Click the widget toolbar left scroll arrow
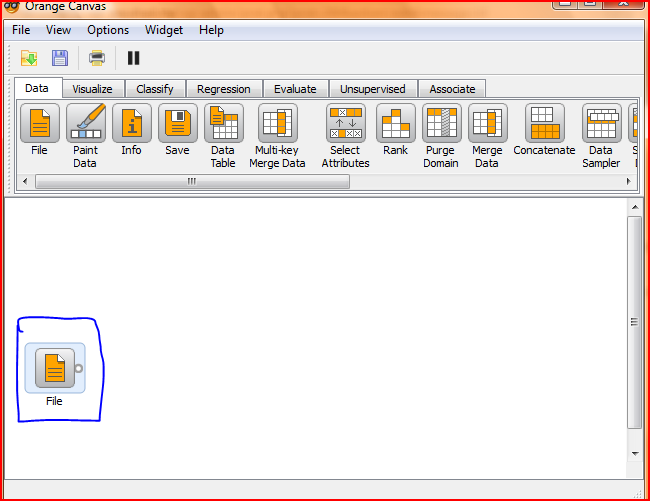 coord(25,182)
